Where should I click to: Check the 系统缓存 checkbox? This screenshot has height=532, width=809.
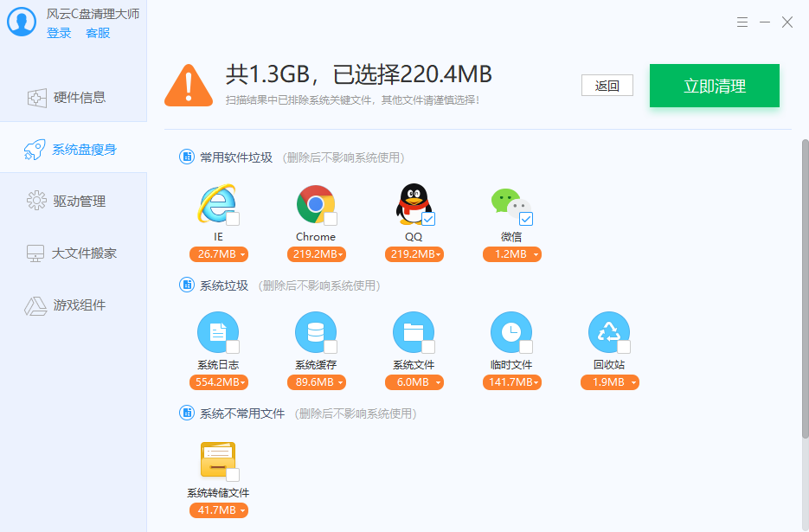pos(331,347)
